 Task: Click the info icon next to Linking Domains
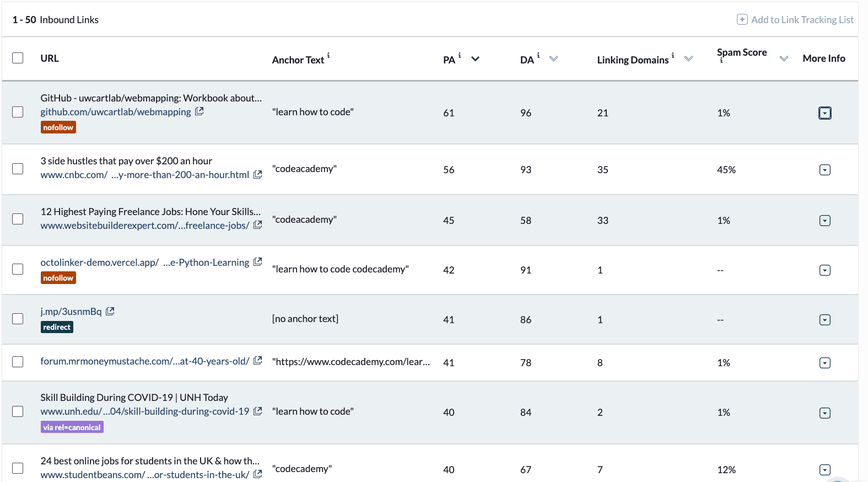pos(673,55)
